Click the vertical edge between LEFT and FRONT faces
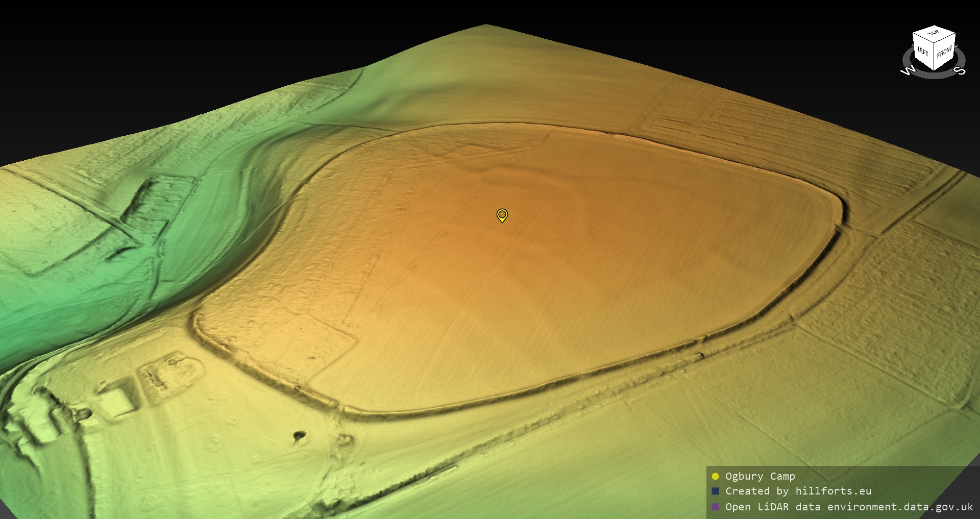980x519 pixels. pyautogui.click(x=934, y=56)
